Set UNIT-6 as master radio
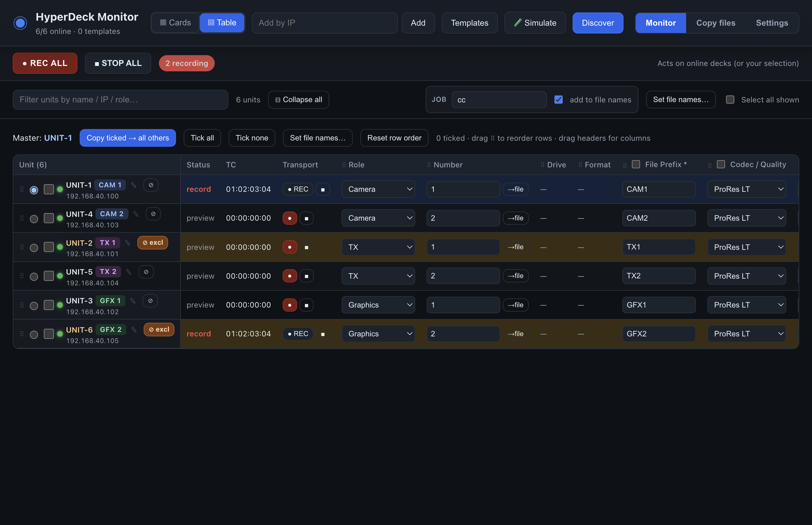812x525 pixels. tap(34, 334)
